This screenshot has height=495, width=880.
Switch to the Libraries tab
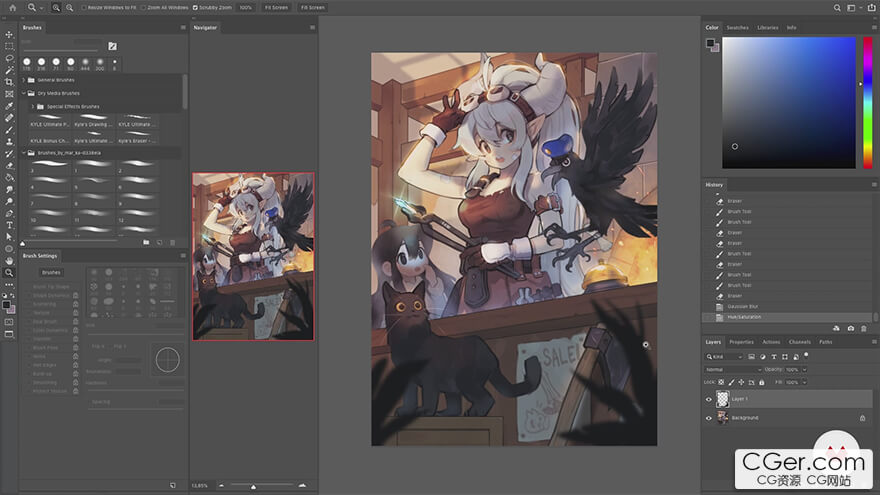tap(768, 28)
